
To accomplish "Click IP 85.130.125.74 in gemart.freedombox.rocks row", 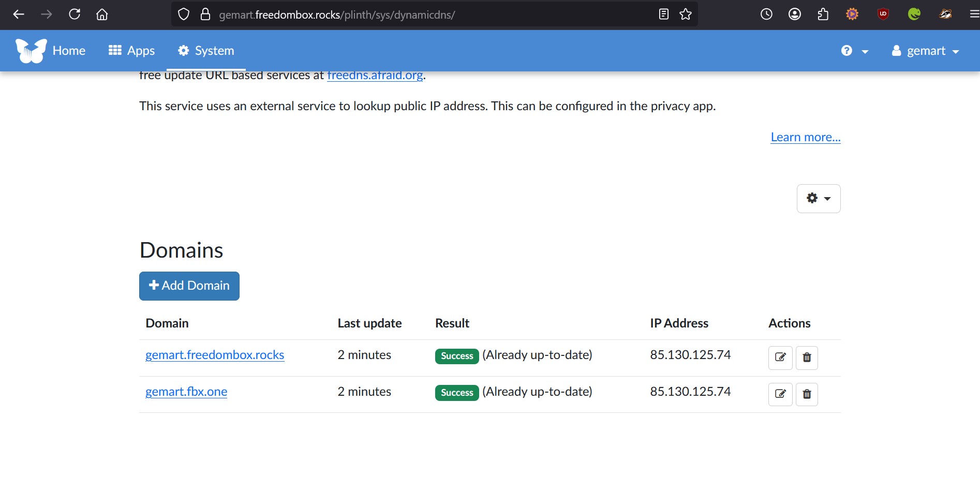I will pyautogui.click(x=690, y=355).
